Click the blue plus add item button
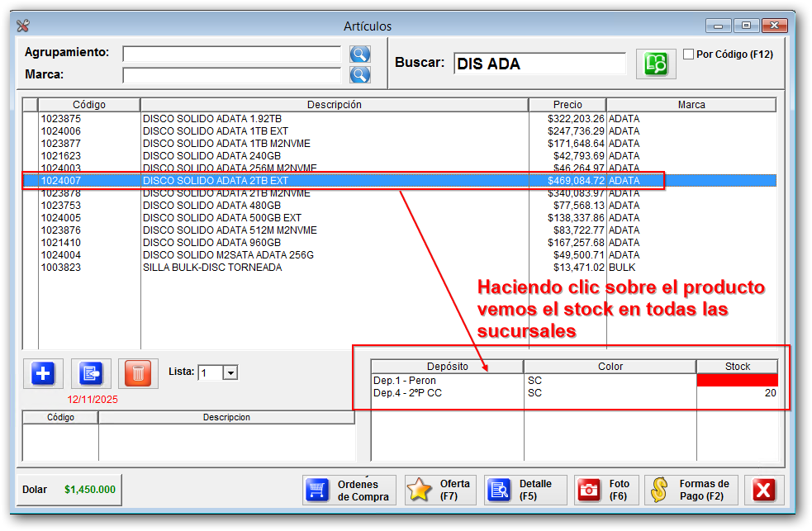 pos(44,374)
